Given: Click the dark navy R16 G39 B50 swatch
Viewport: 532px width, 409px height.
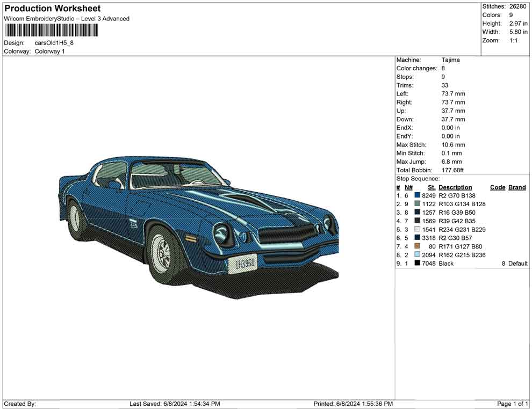Looking at the screenshot, I should click(x=417, y=212).
